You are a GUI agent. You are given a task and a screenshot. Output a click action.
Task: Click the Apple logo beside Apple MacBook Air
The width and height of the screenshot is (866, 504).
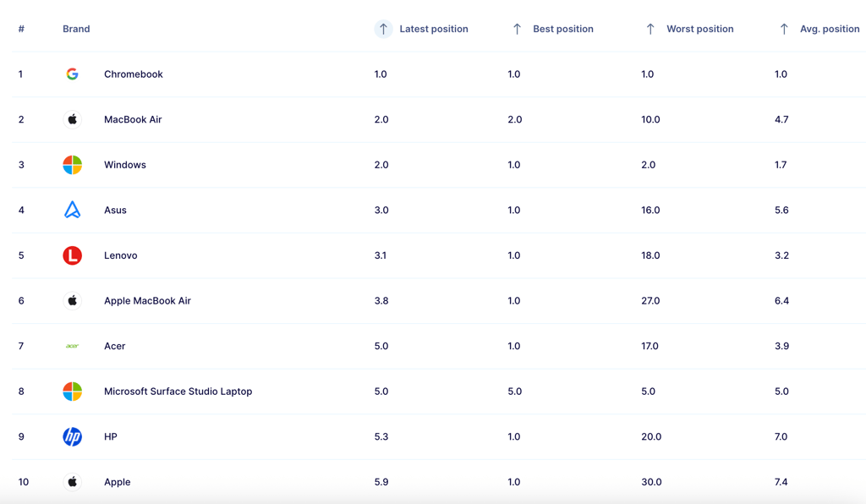(x=73, y=301)
